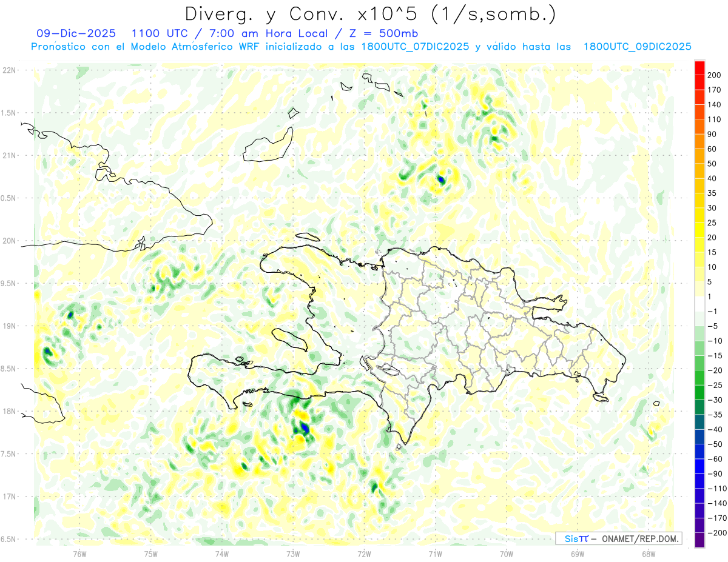
Task: Click the '18N' latitude label
Action: pos(9,411)
